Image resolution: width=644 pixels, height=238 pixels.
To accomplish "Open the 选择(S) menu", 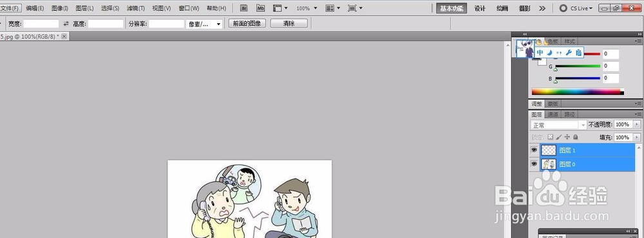I will coord(110,8).
